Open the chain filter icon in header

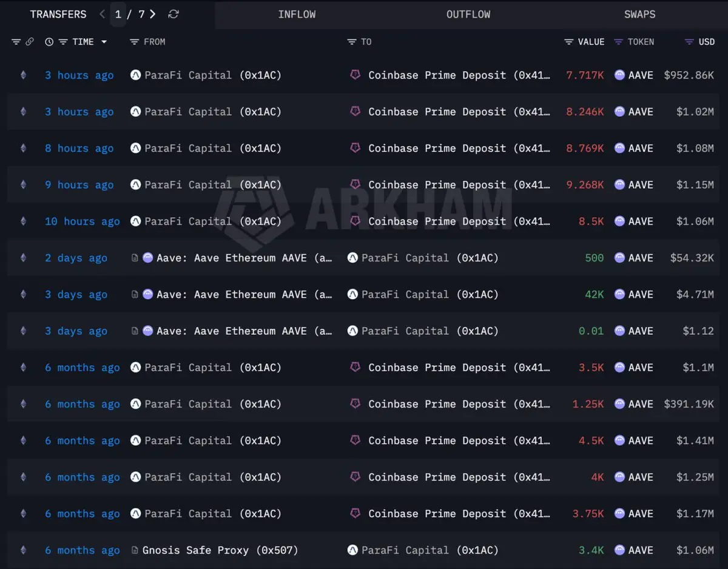(16, 42)
